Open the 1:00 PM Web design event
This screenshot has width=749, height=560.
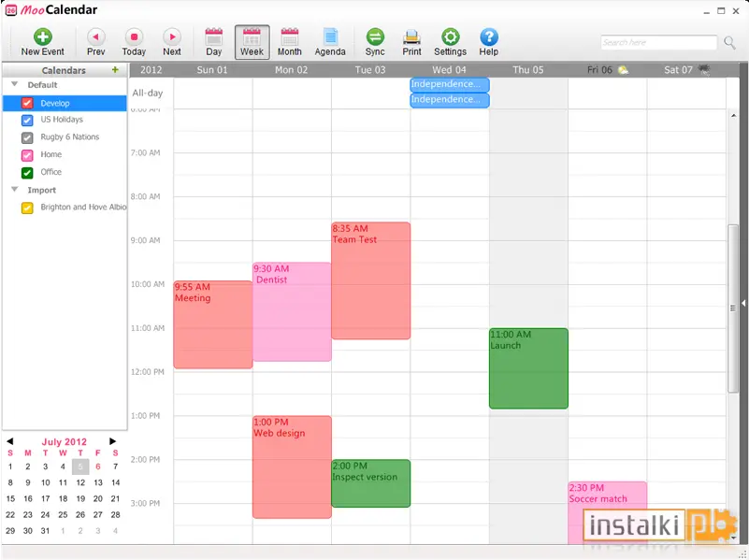click(292, 467)
